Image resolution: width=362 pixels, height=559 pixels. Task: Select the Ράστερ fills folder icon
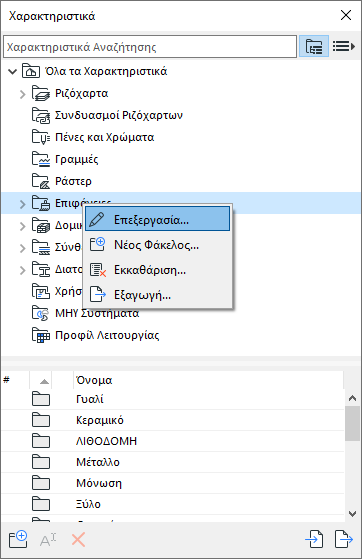click(41, 181)
